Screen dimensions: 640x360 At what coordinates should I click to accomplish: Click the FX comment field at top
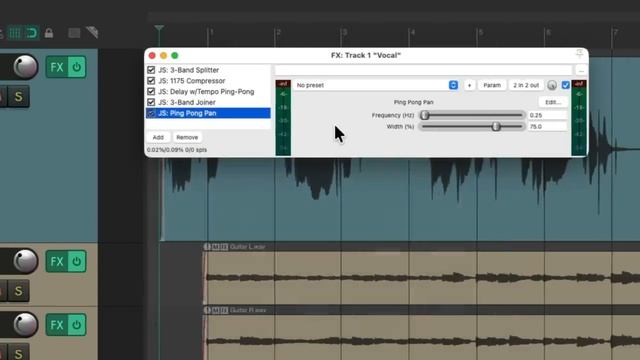click(x=424, y=70)
